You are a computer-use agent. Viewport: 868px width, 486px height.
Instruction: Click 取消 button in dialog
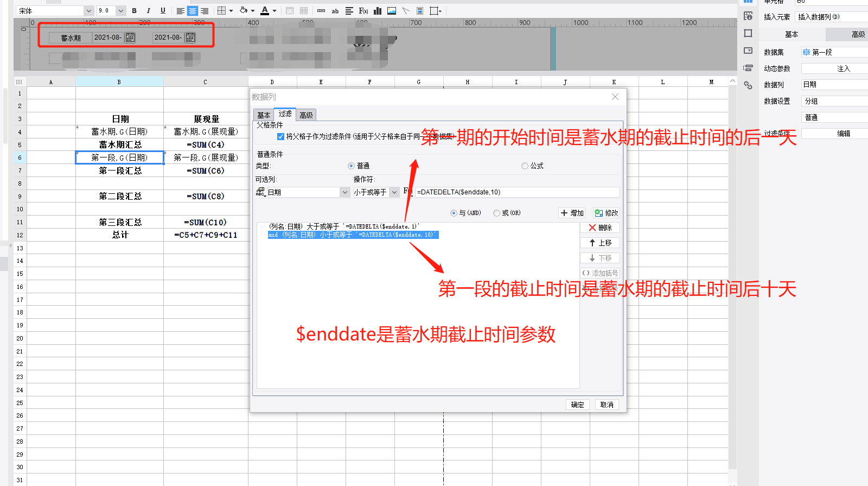607,405
